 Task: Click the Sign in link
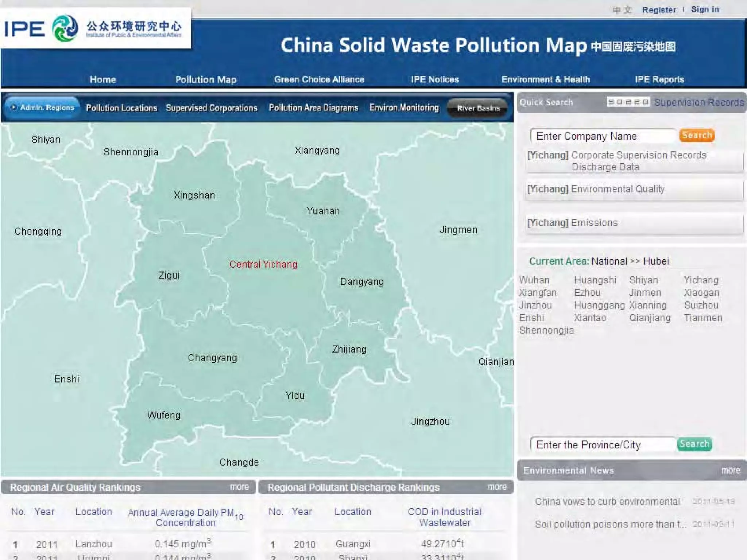coord(705,9)
